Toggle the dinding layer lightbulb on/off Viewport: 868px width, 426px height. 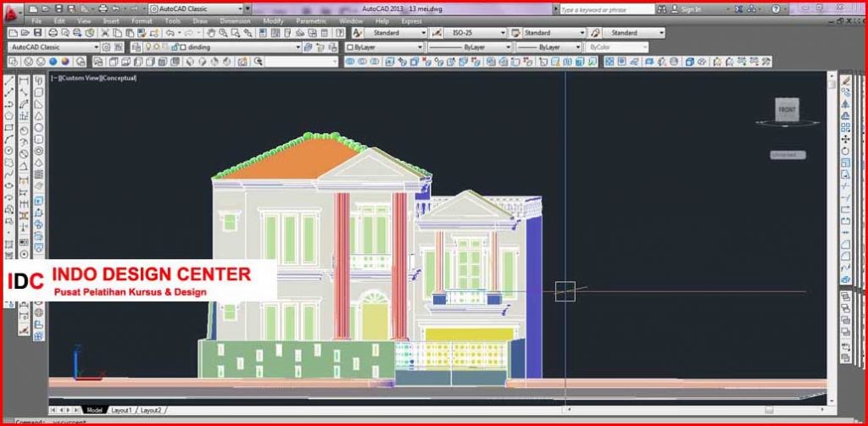[147, 47]
